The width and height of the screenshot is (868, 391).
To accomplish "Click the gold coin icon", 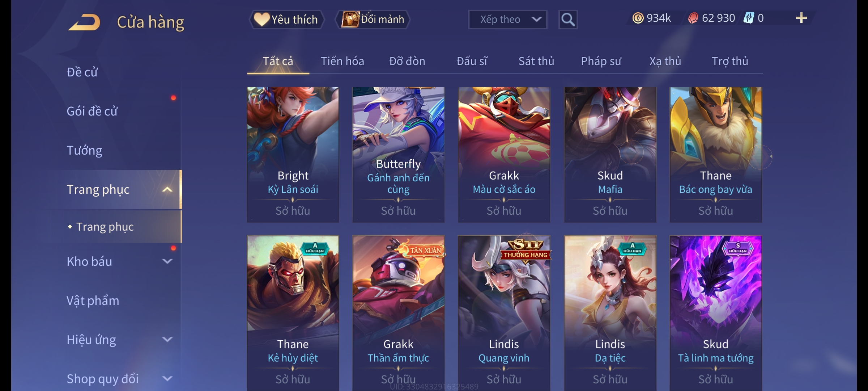I will 638,18.
